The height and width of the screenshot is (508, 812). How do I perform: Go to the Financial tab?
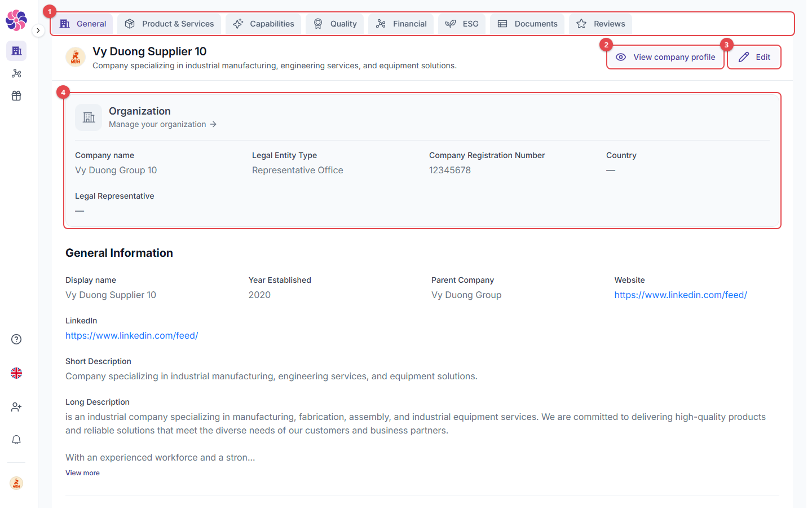(x=401, y=24)
